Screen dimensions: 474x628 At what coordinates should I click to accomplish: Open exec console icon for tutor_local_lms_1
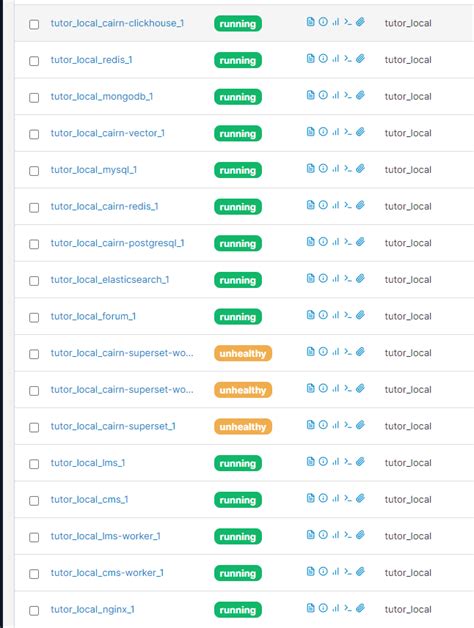(x=348, y=462)
